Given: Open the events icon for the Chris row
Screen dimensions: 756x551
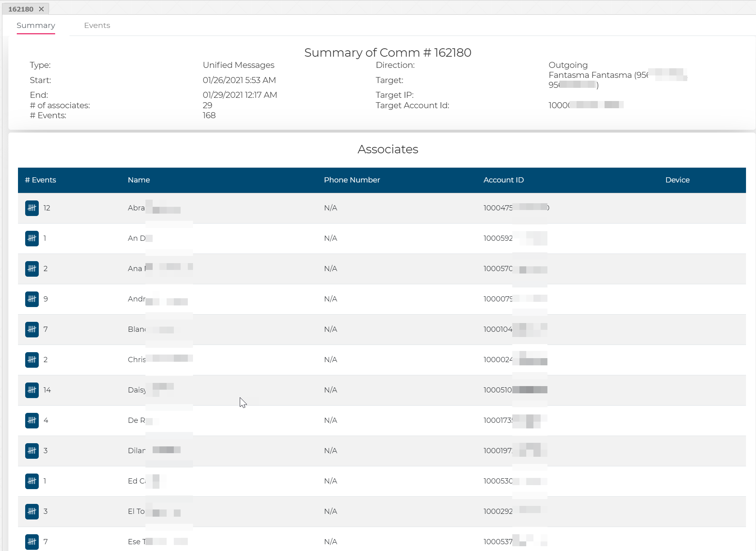Looking at the screenshot, I should click(x=32, y=360).
